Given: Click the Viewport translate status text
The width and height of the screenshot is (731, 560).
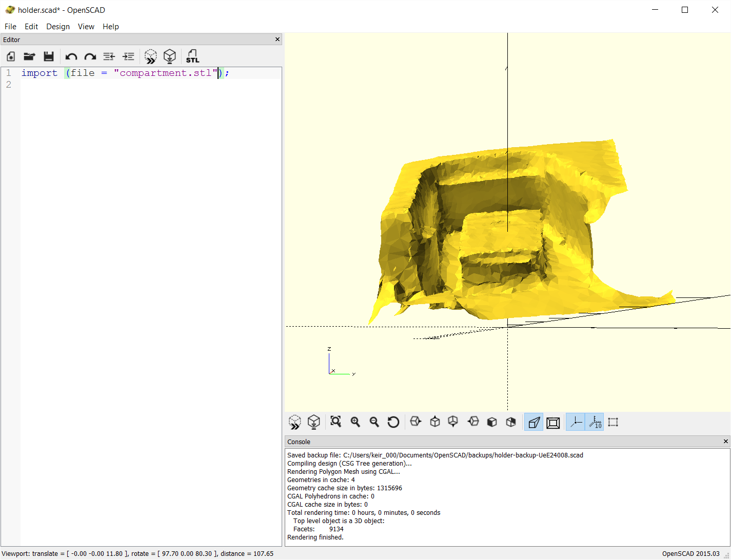Looking at the screenshot, I should pyautogui.click(x=137, y=554).
